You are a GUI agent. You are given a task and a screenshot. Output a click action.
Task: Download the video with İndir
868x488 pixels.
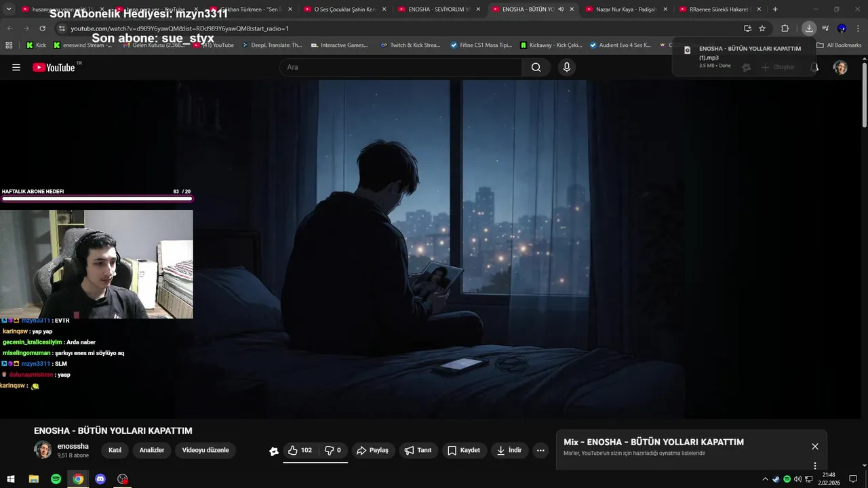(509, 450)
